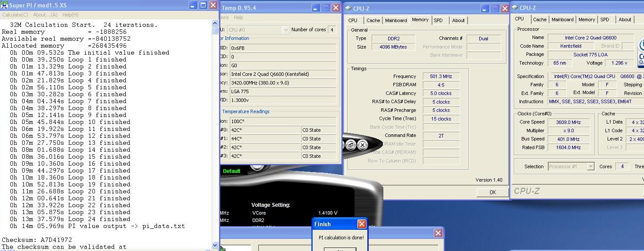Minimize the Core Temp window
The height and width of the screenshot is (251, 644).
pos(316,8)
